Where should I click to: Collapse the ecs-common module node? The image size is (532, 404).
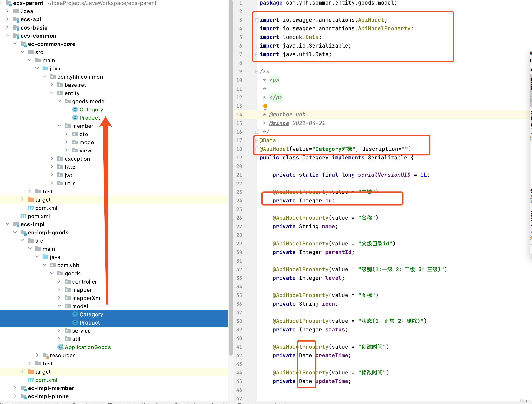point(8,36)
